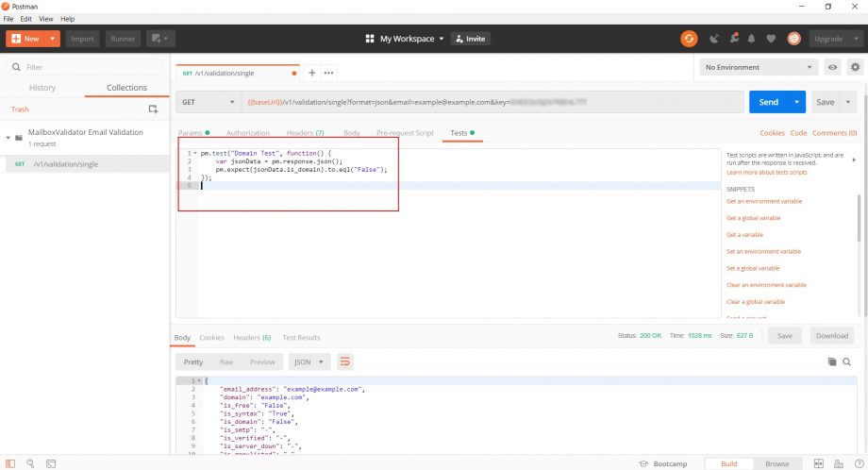Open the new window icon in header
The height and width of the screenshot is (470, 868).
(160, 39)
